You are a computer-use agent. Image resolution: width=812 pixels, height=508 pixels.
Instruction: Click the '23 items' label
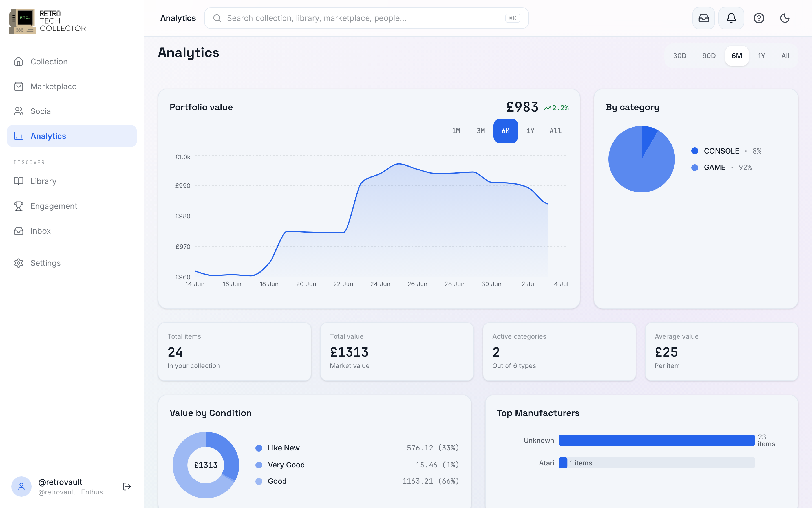[x=766, y=440]
